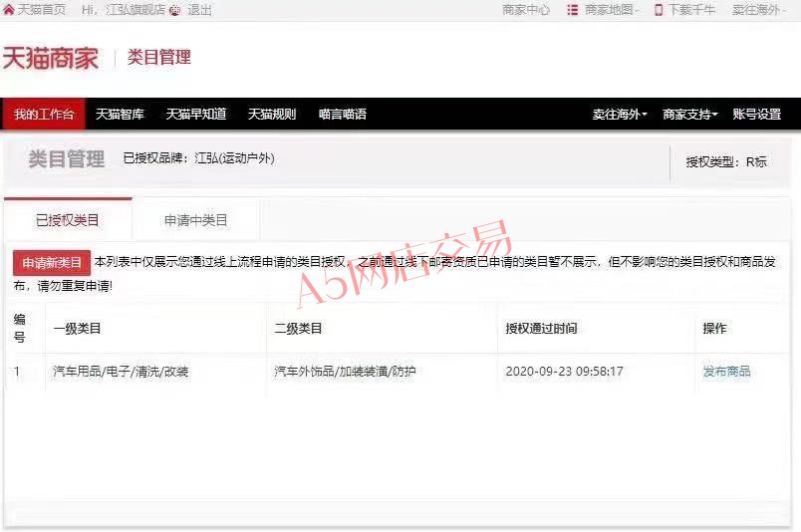801x532 pixels.
Task: Open 账号设置 in navigation bar
Action: click(x=756, y=114)
